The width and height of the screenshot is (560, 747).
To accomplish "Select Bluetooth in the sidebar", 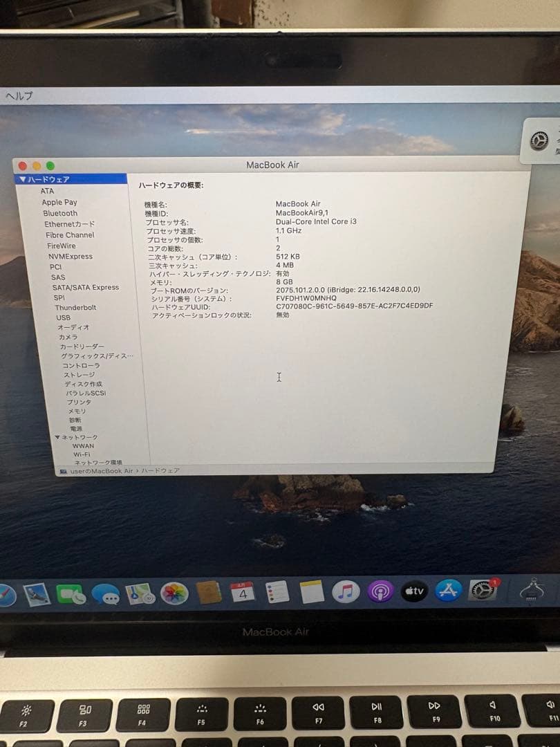I will 60,213.
